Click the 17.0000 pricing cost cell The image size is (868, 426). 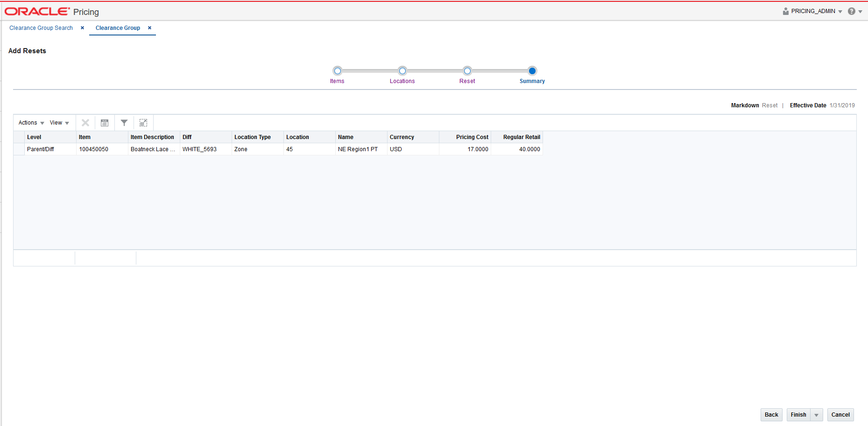(x=465, y=149)
